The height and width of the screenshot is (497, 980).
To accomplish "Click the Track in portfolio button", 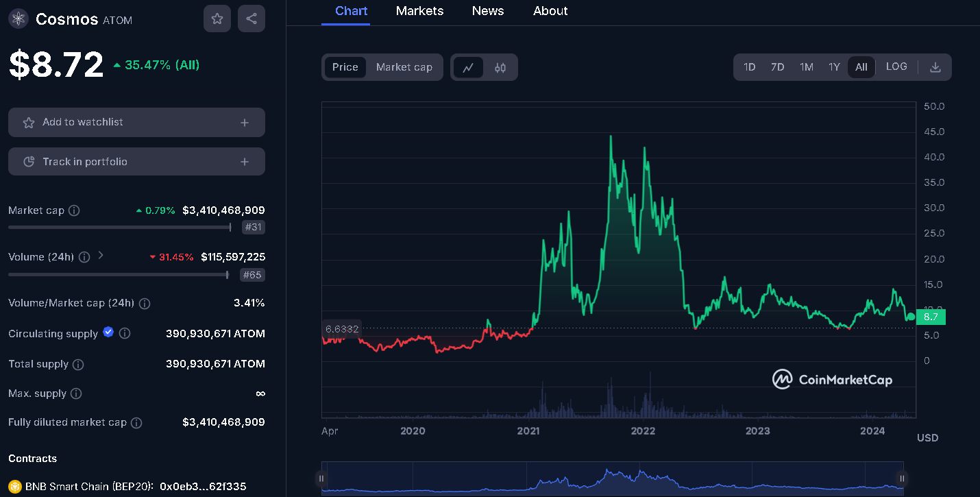I will [x=136, y=162].
